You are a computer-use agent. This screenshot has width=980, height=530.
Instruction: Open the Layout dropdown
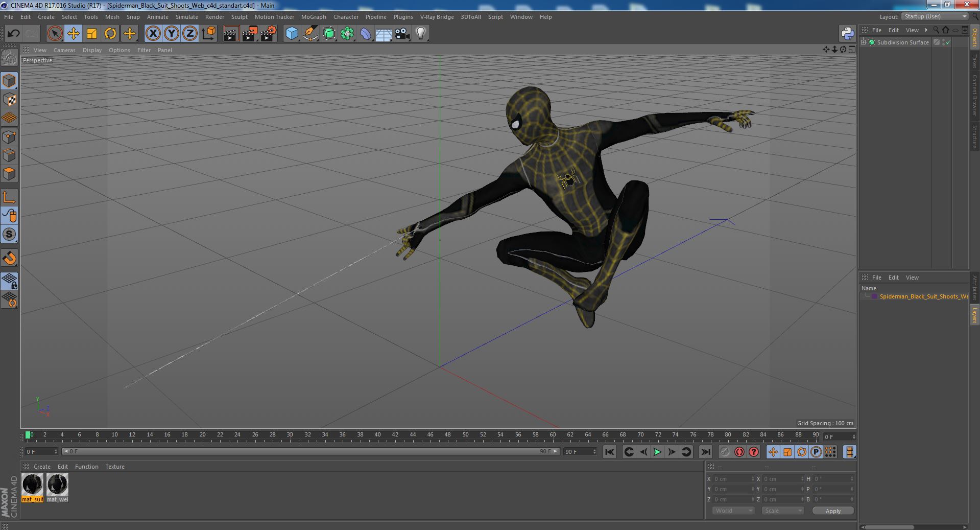pyautogui.click(x=935, y=16)
